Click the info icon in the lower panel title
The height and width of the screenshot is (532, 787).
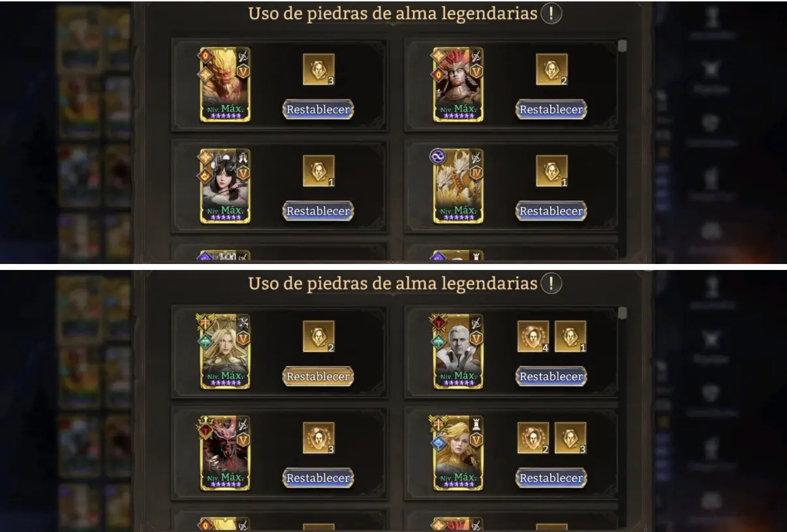click(551, 283)
